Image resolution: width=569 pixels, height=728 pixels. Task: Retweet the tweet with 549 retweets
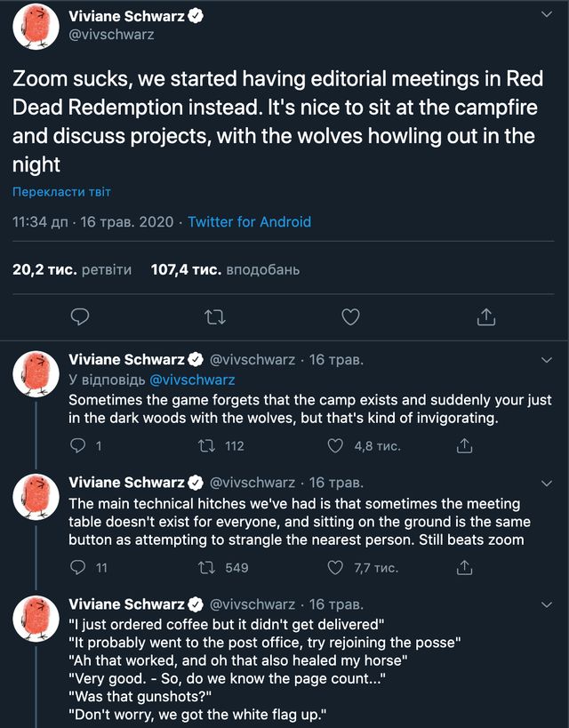[x=208, y=567]
